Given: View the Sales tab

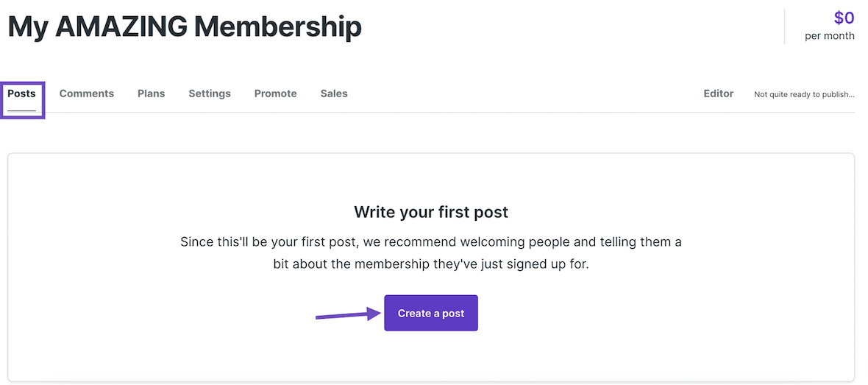Looking at the screenshot, I should click(x=334, y=93).
